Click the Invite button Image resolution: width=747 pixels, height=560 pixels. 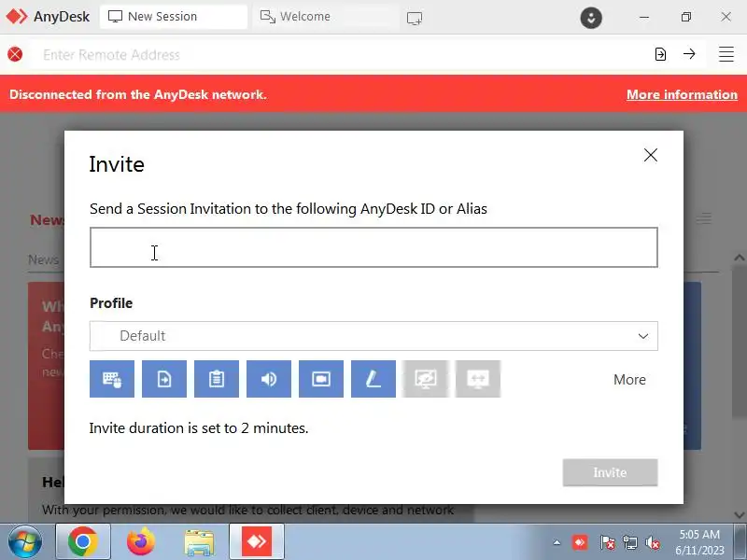coord(611,472)
